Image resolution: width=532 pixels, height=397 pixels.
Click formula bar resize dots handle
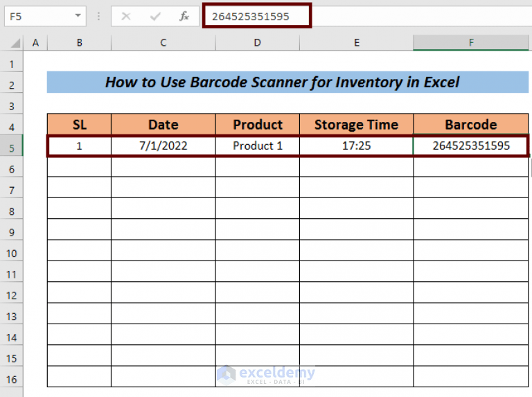tap(98, 16)
